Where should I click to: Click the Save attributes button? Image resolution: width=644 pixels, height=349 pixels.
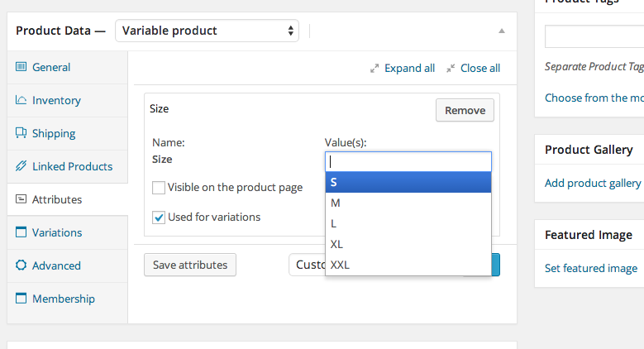(x=190, y=265)
